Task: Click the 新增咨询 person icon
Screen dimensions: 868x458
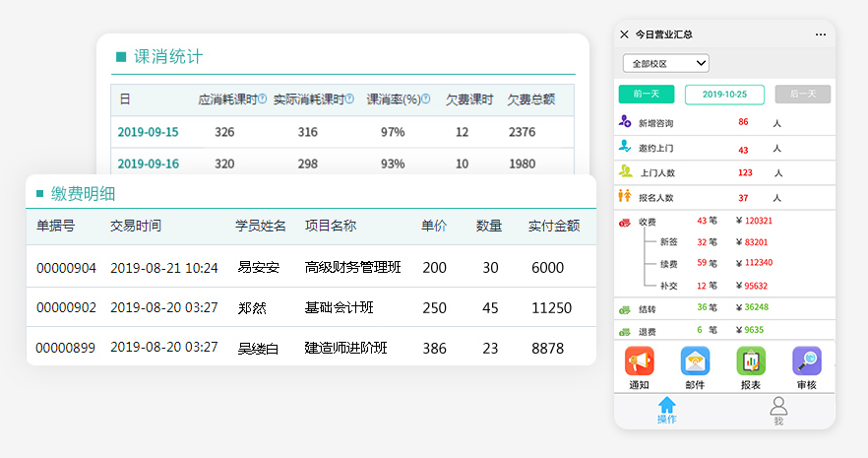Action: pyautogui.click(x=625, y=122)
